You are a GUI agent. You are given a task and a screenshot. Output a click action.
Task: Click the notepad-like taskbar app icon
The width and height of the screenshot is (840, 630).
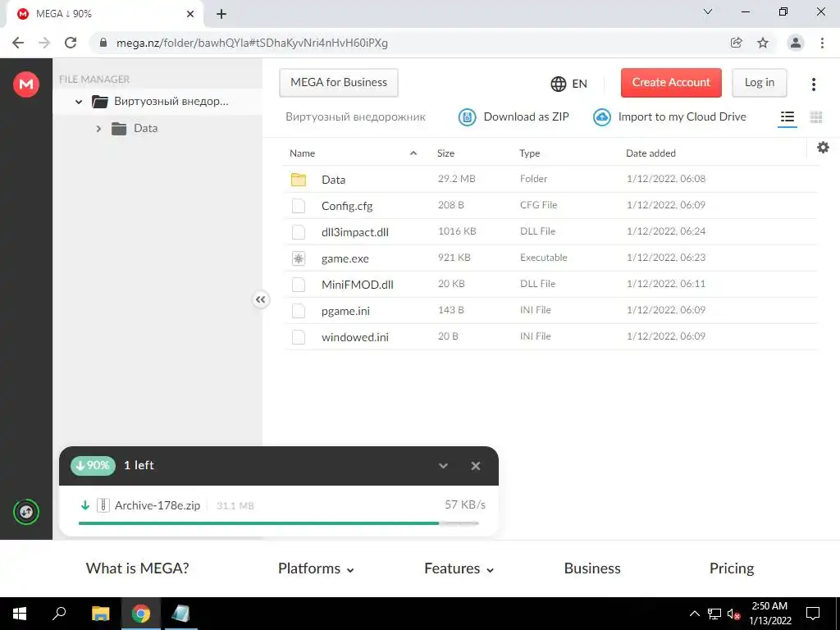point(180,614)
